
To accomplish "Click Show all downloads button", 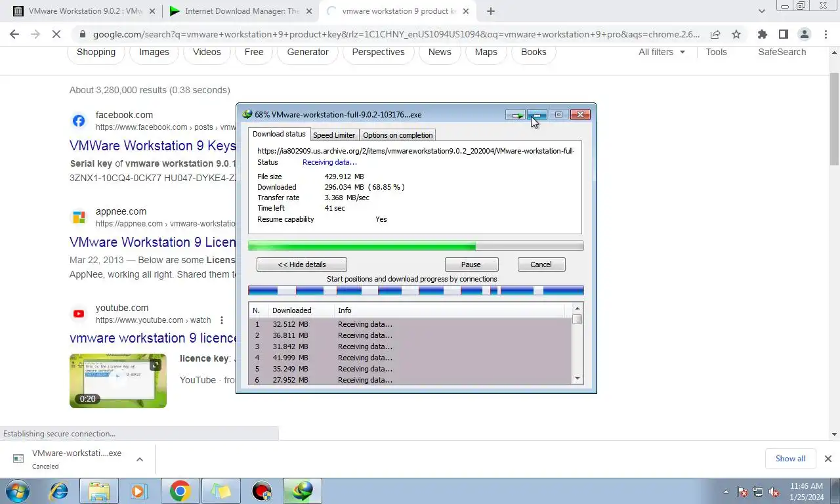I will [x=790, y=459].
